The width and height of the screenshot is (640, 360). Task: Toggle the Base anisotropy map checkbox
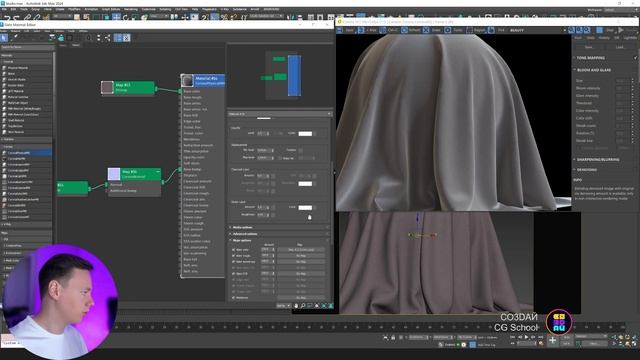(233, 262)
